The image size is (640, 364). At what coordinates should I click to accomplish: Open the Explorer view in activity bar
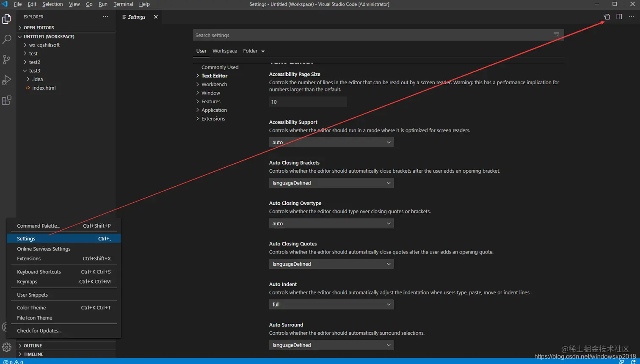click(7, 19)
